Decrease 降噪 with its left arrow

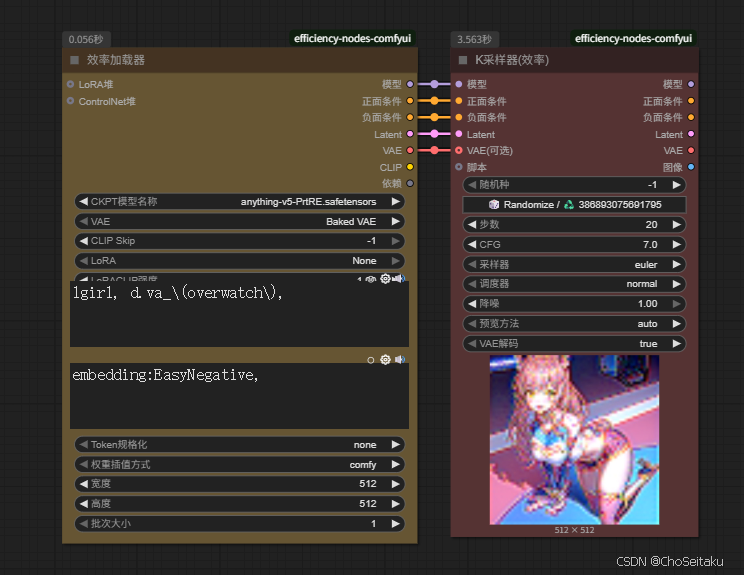click(472, 304)
